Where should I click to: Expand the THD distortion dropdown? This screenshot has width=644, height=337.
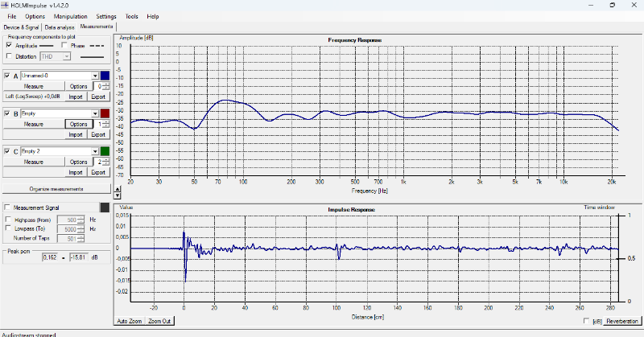[x=67, y=56]
